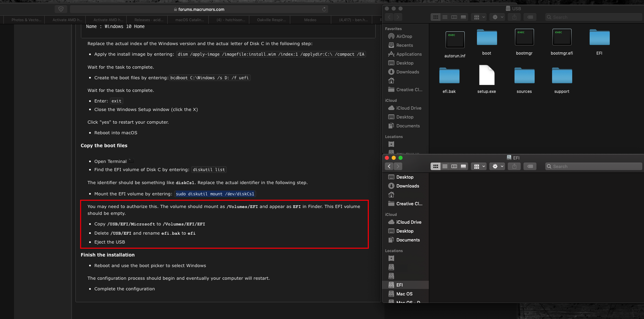Click the forward arrow in the EFI window

(x=398, y=166)
